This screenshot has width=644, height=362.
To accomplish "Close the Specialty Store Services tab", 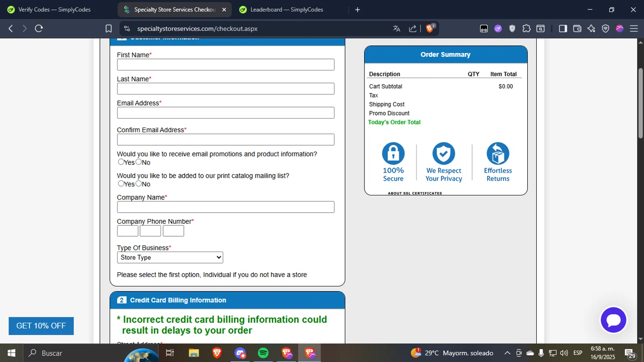I will pyautogui.click(x=224, y=9).
